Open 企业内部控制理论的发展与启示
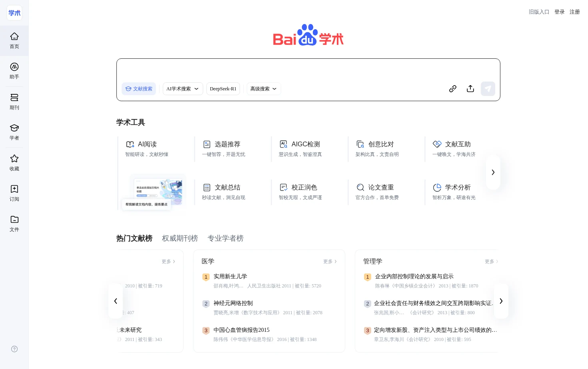The image size is (588, 369). point(414,277)
